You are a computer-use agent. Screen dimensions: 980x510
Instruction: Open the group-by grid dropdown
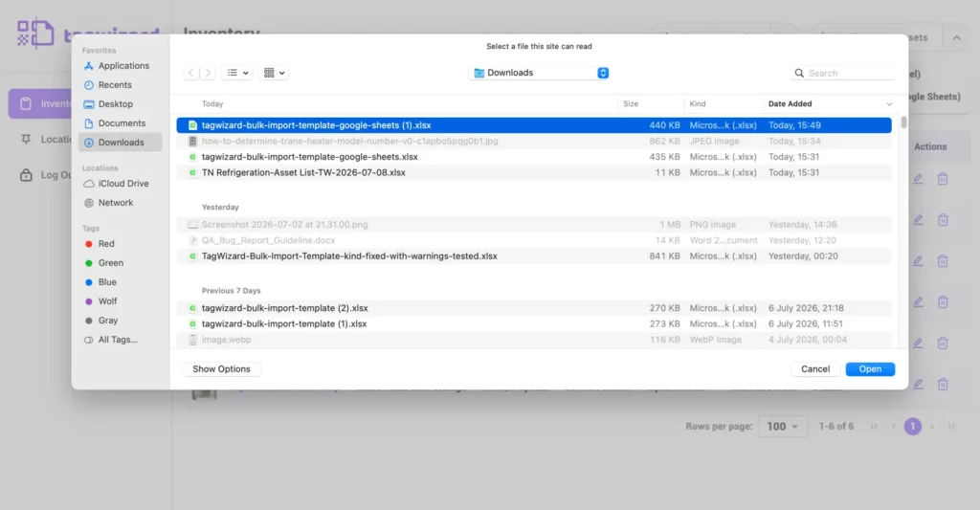click(x=274, y=73)
